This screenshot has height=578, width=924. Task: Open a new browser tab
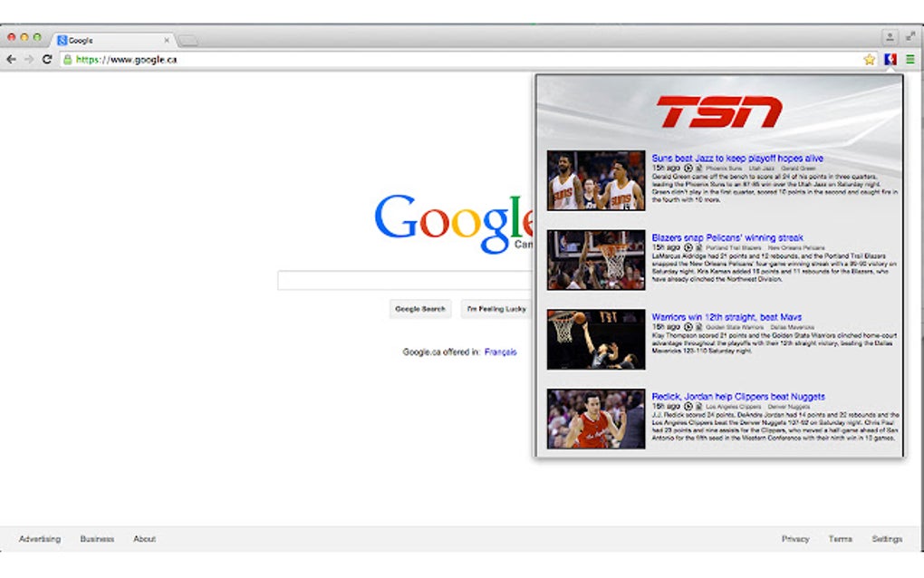(187, 40)
